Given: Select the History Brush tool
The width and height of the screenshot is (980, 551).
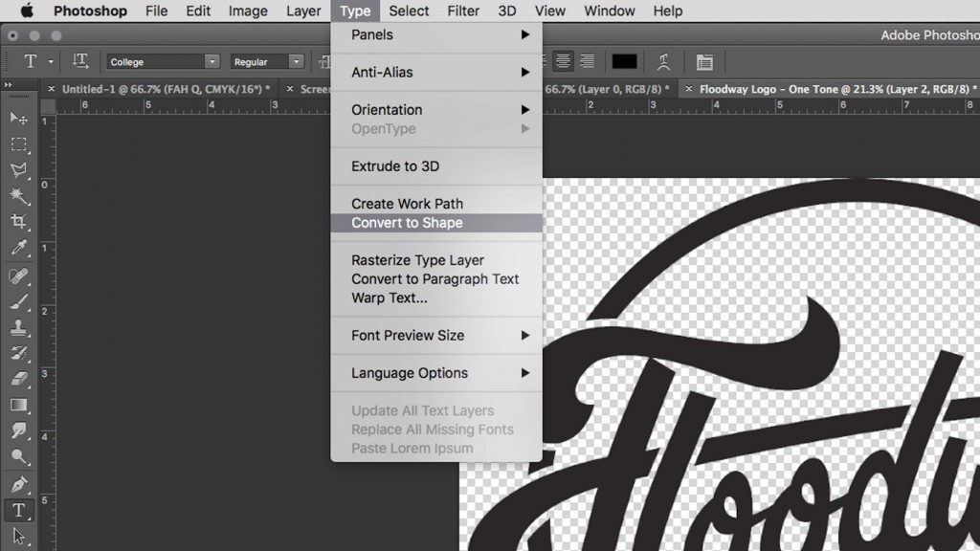Looking at the screenshot, I should click(x=19, y=353).
